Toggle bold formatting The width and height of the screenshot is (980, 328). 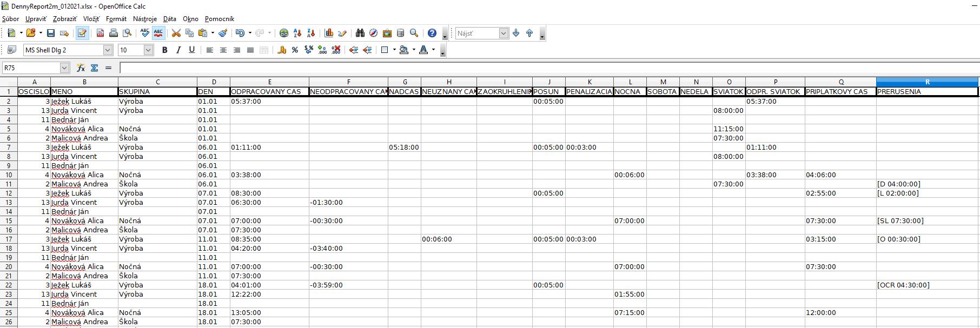(164, 50)
